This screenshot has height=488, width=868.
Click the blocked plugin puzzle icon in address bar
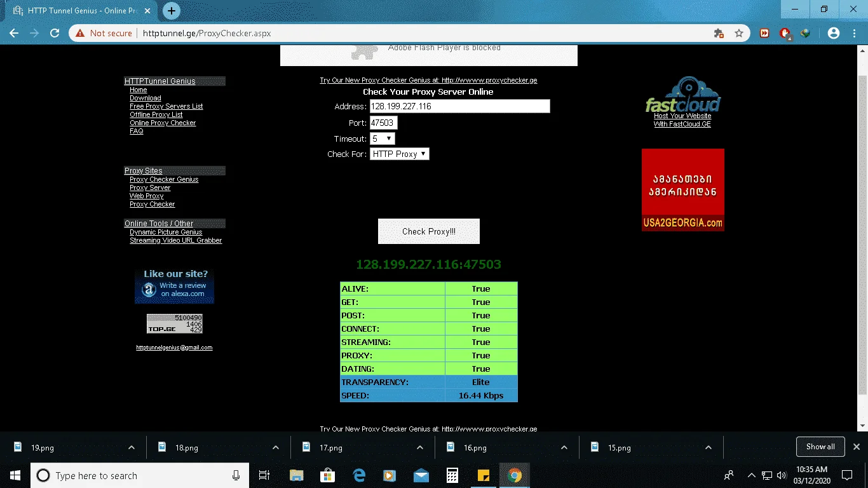(x=719, y=33)
